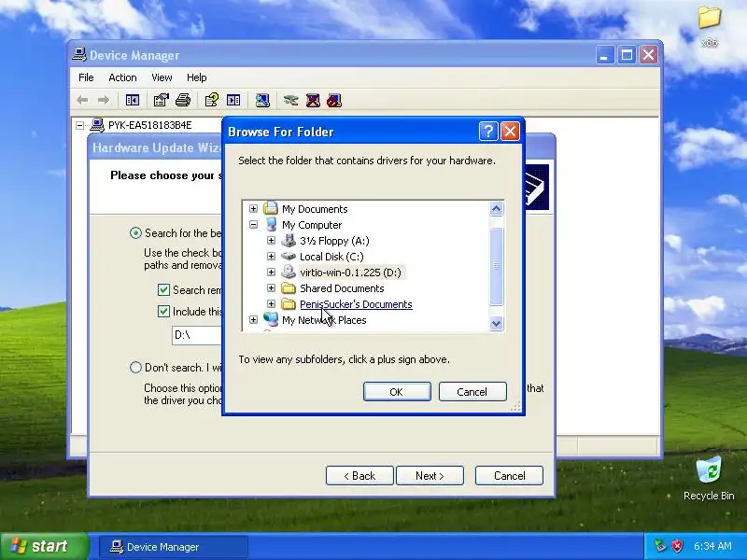Expand the Shared Documents node
The image size is (747, 560).
coord(271,288)
